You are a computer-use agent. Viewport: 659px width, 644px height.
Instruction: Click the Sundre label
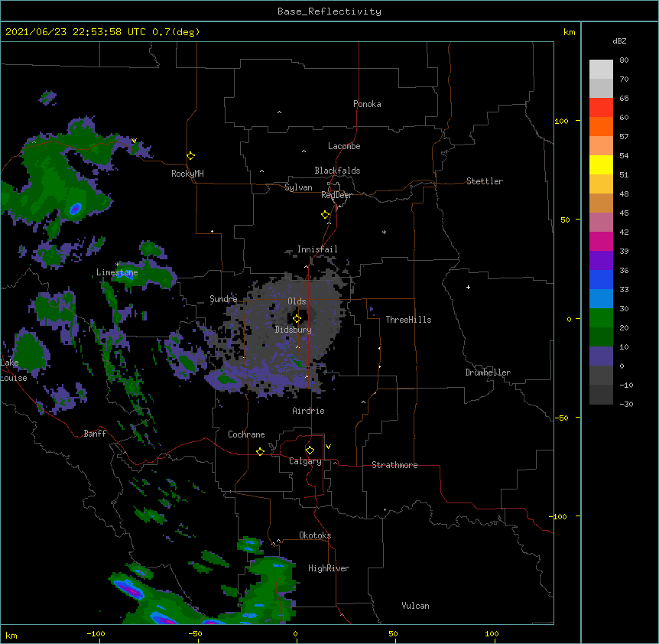tap(223, 299)
